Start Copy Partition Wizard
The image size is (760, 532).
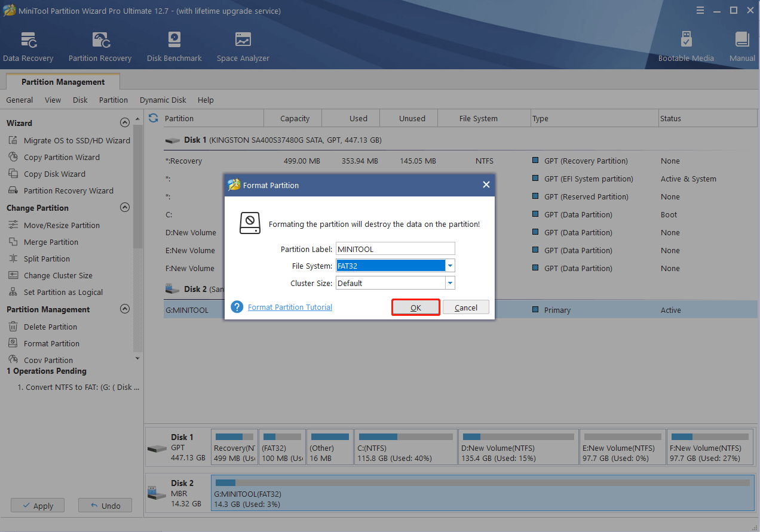[54, 157]
